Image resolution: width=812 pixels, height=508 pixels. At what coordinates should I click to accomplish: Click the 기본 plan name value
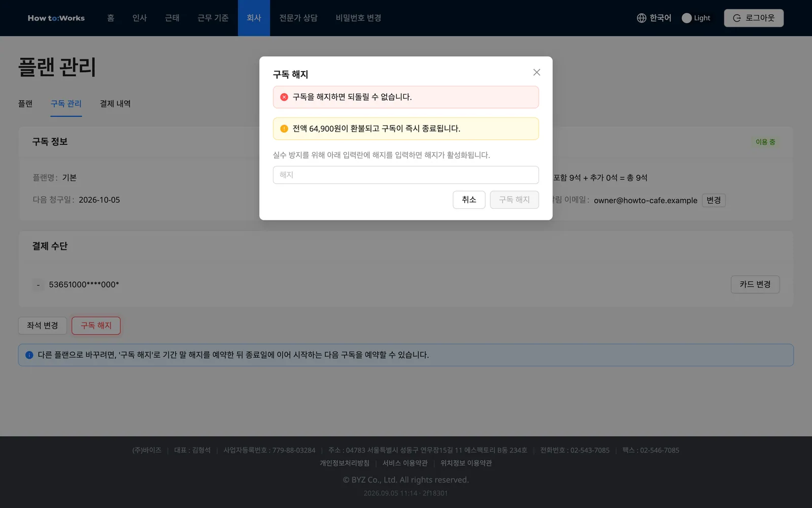70,178
